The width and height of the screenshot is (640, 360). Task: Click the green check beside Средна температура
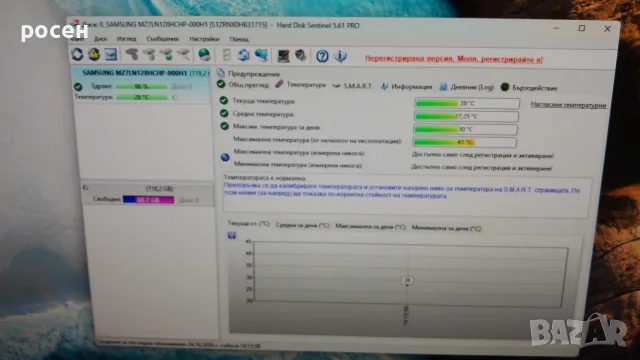[224, 113]
